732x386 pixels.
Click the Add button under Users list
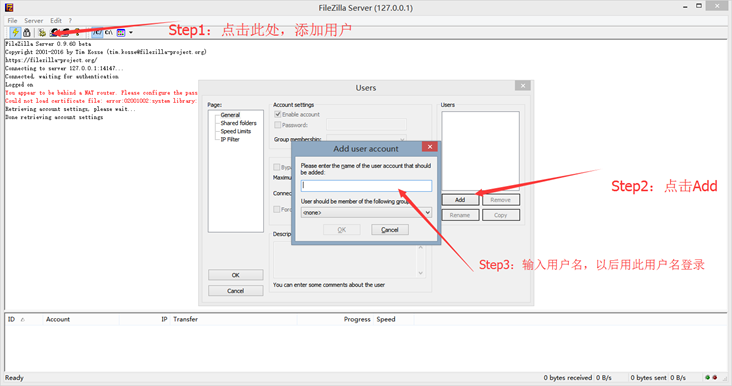tap(460, 200)
